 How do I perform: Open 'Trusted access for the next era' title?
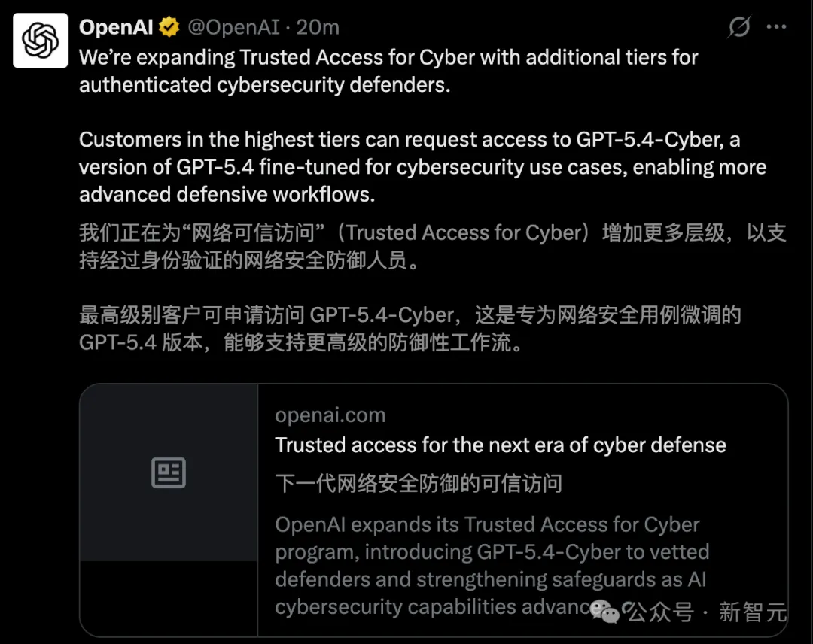(x=501, y=445)
